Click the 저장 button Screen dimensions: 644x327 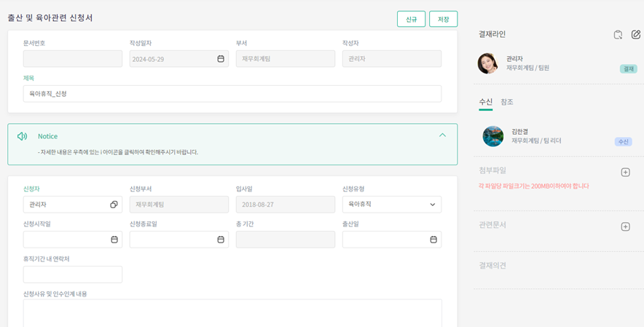443,20
